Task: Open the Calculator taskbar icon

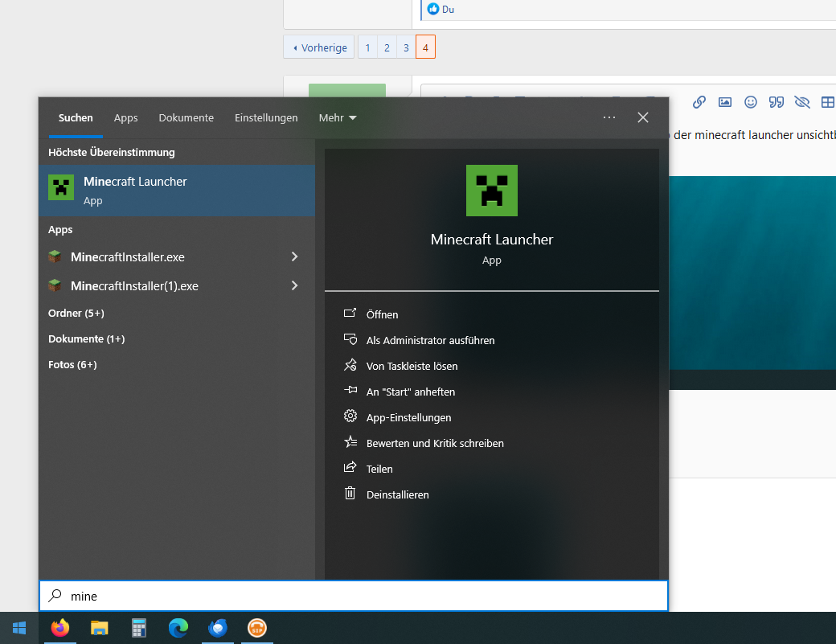Action: 138,628
